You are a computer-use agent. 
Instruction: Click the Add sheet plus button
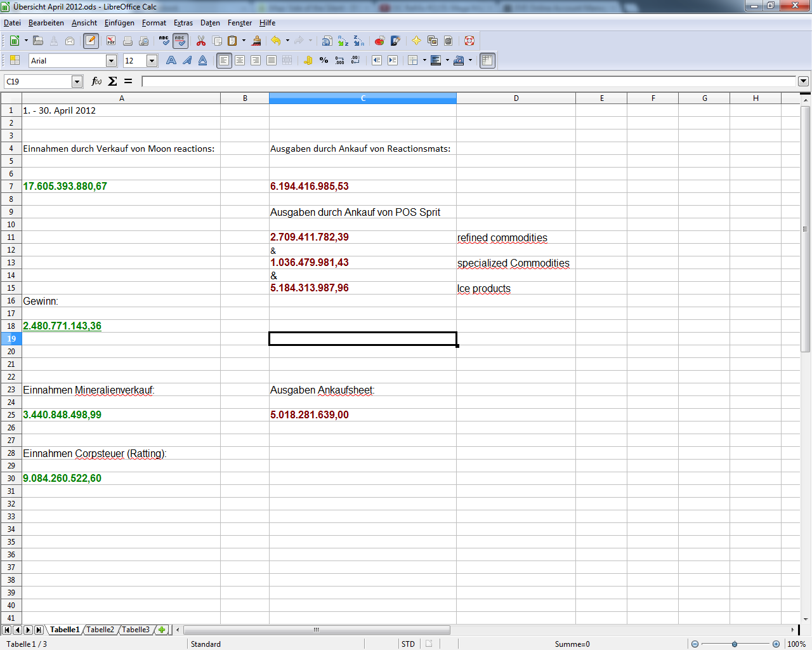(x=162, y=630)
